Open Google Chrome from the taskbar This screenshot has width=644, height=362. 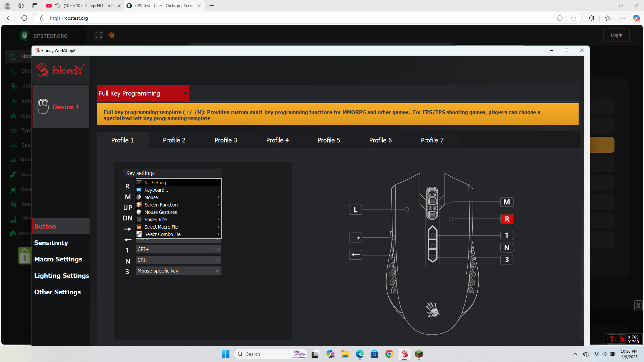[x=389, y=354]
